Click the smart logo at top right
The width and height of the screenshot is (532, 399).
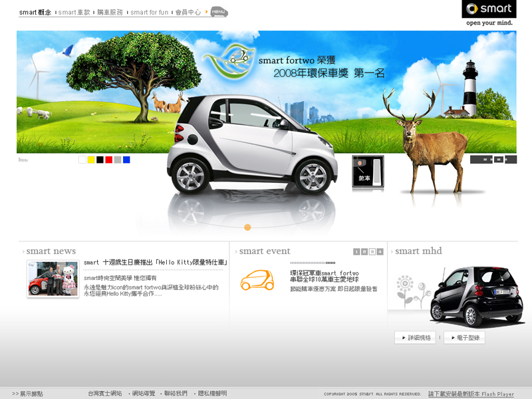tap(489, 9)
